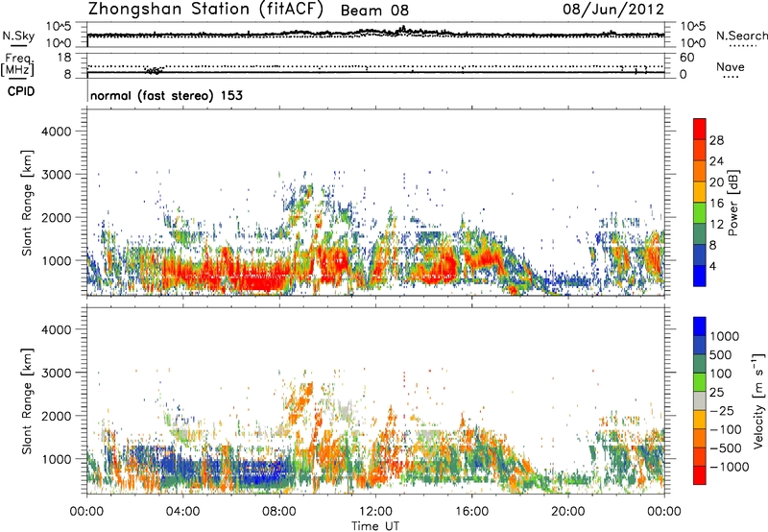Click the blue bottom of the power colorbar

click(x=700, y=276)
